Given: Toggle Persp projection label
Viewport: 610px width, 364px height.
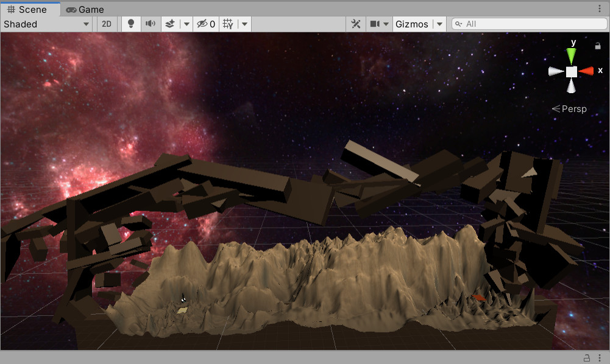Looking at the screenshot, I should tap(570, 109).
